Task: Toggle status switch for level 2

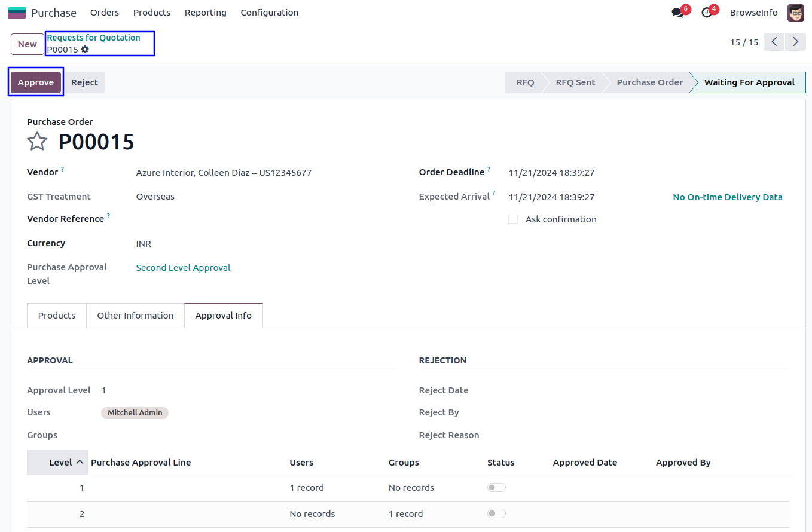Action: point(496,514)
